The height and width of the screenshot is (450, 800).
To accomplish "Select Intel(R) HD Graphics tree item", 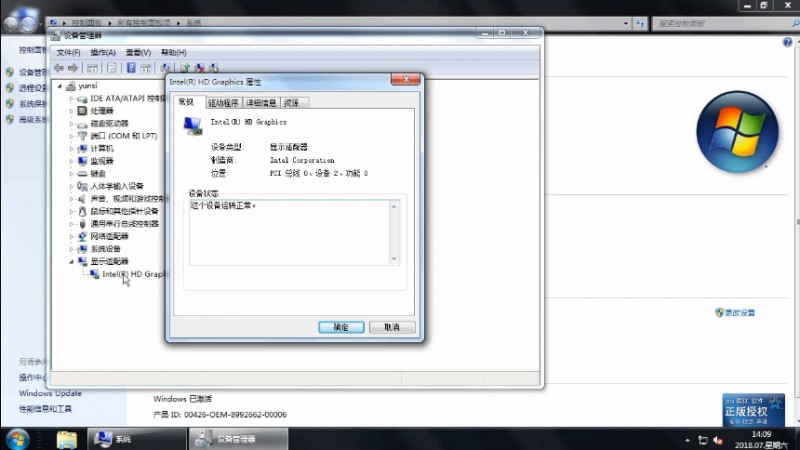I will [134, 274].
